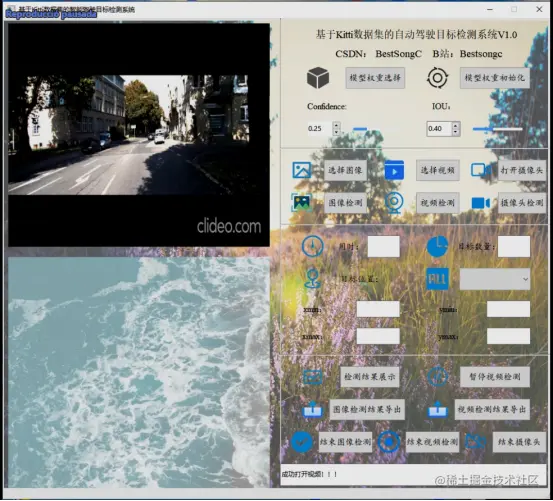Export via 图像检测结果导出 button
553x501 pixels.
367,410
